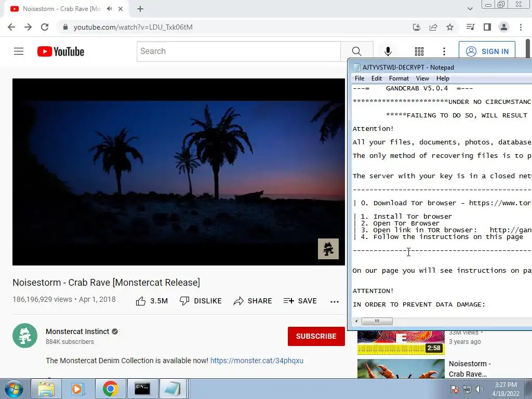Click the Action Center flag tray icon

[454, 389]
